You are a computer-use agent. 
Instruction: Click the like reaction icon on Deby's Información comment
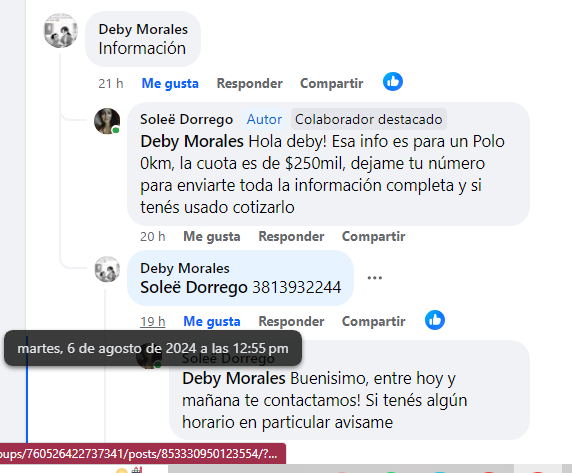pos(393,82)
